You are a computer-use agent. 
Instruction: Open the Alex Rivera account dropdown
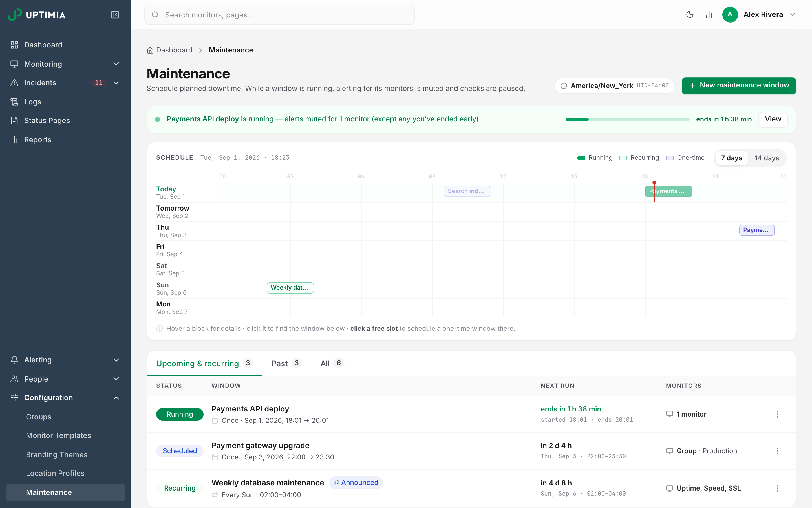point(792,14)
